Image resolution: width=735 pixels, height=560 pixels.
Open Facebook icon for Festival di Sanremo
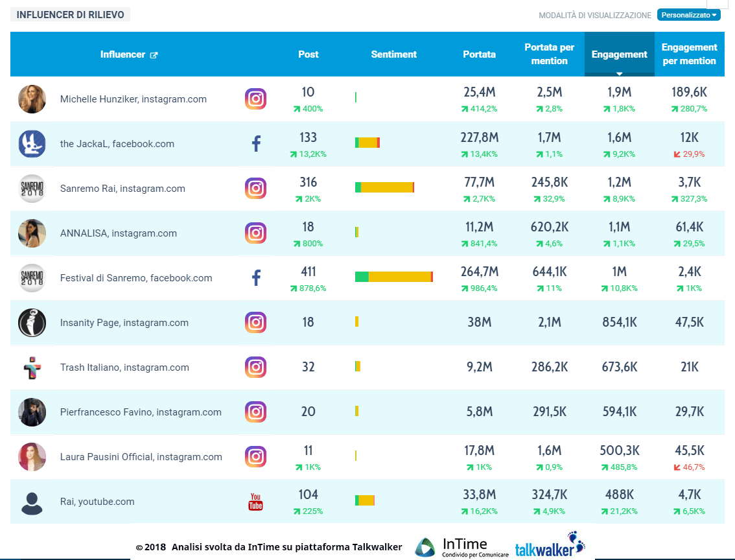[x=256, y=278]
